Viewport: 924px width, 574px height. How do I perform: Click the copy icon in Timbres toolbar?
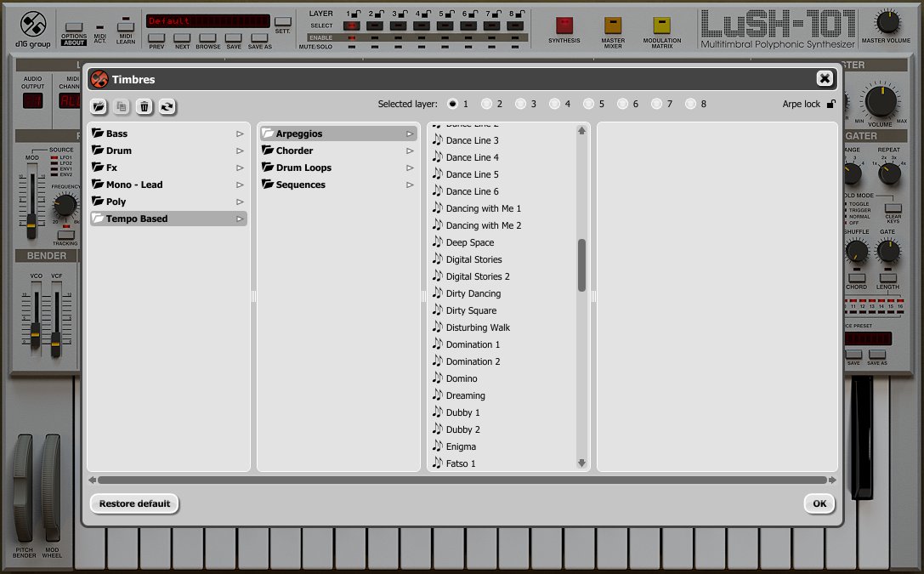[122, 106]
